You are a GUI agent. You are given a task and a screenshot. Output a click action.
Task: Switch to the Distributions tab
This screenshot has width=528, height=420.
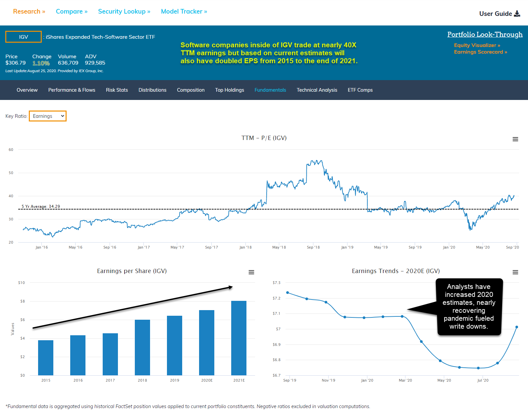[x=152, y=90]
